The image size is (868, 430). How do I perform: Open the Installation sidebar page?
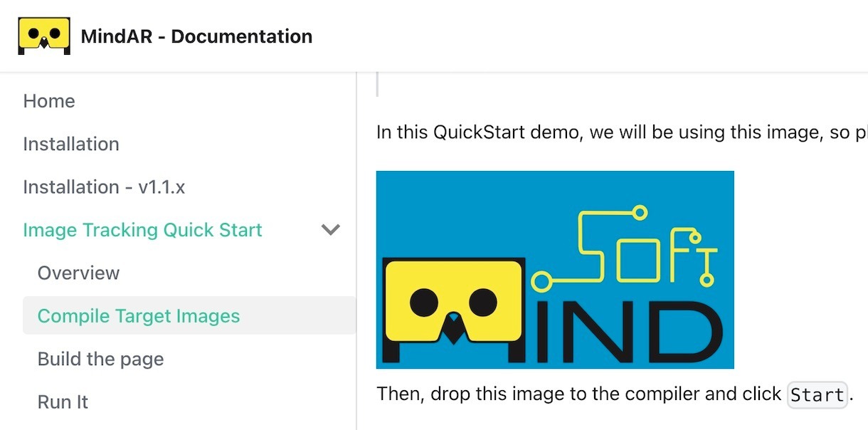click(x=71, y=144)
